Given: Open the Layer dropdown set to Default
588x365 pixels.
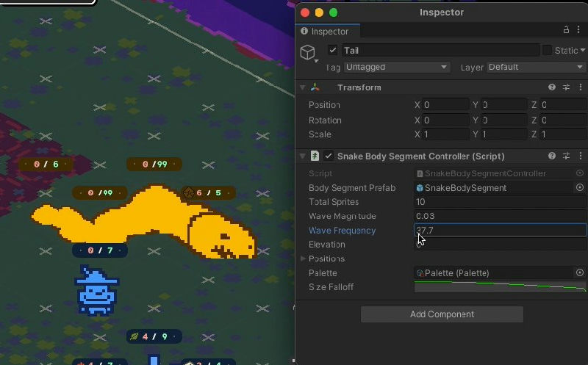Looking at the screenshot, I should click(x=537, y=67).
